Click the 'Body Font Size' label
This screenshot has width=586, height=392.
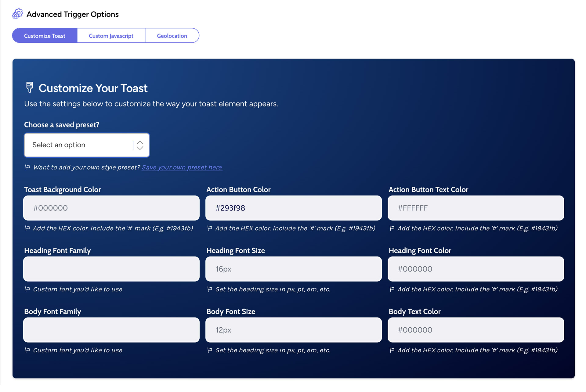pyautogui.click(x=231, y=312)
